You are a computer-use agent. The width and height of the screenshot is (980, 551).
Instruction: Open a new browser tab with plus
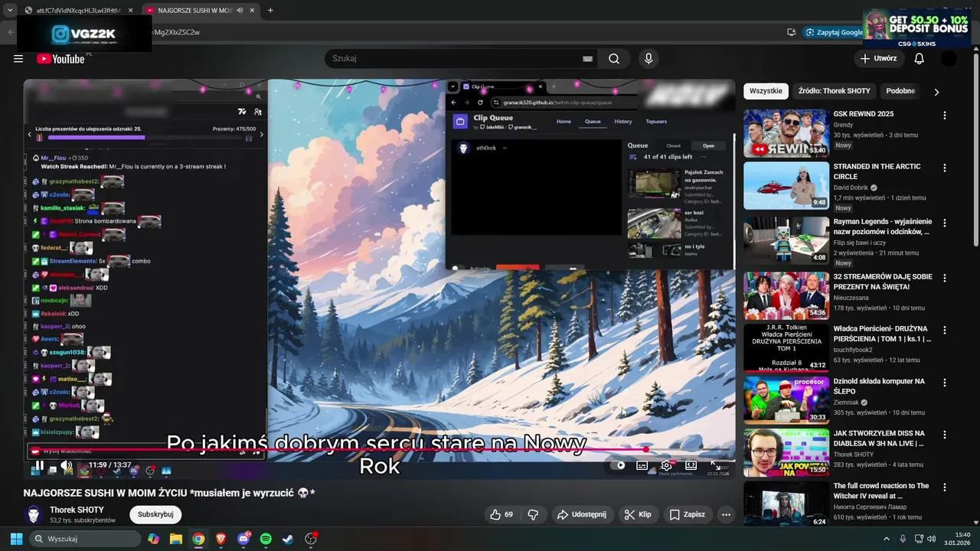click(x=270, y=11)
